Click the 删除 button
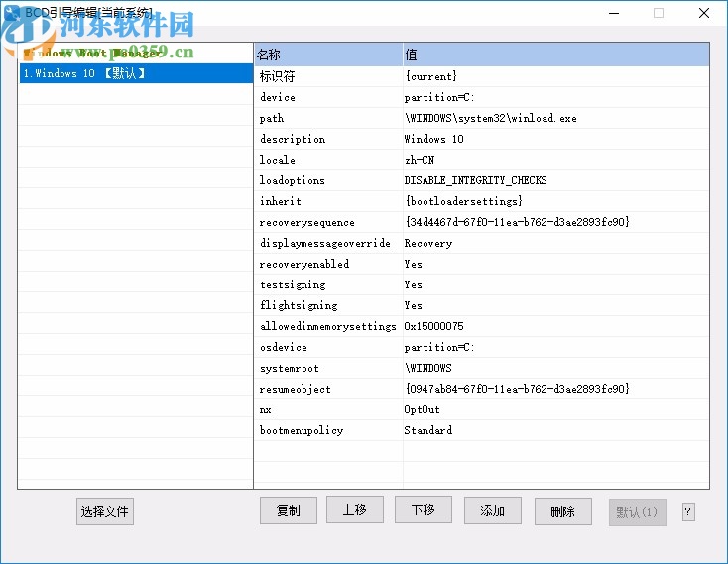Screen dimensions: 728x564 click(562, 511)
